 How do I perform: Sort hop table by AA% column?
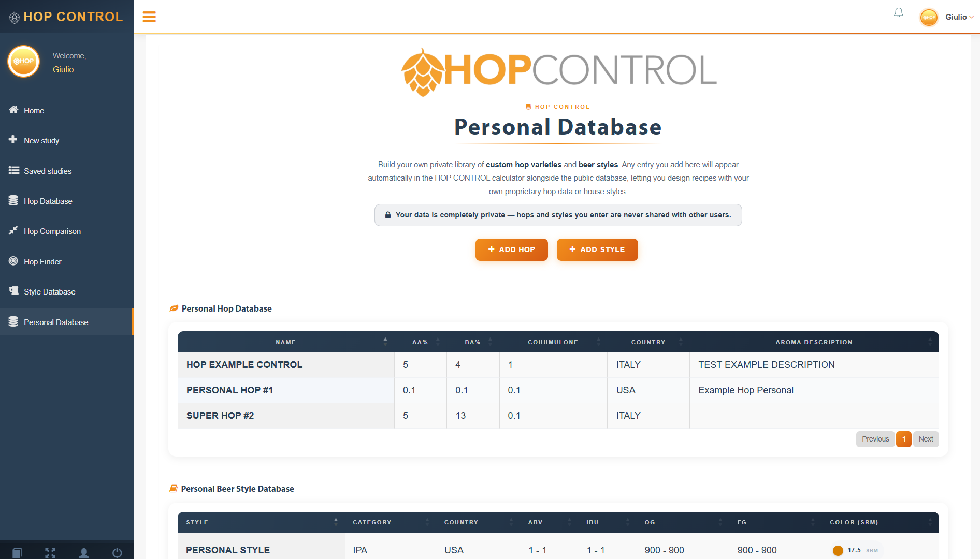tap(420, 342)
